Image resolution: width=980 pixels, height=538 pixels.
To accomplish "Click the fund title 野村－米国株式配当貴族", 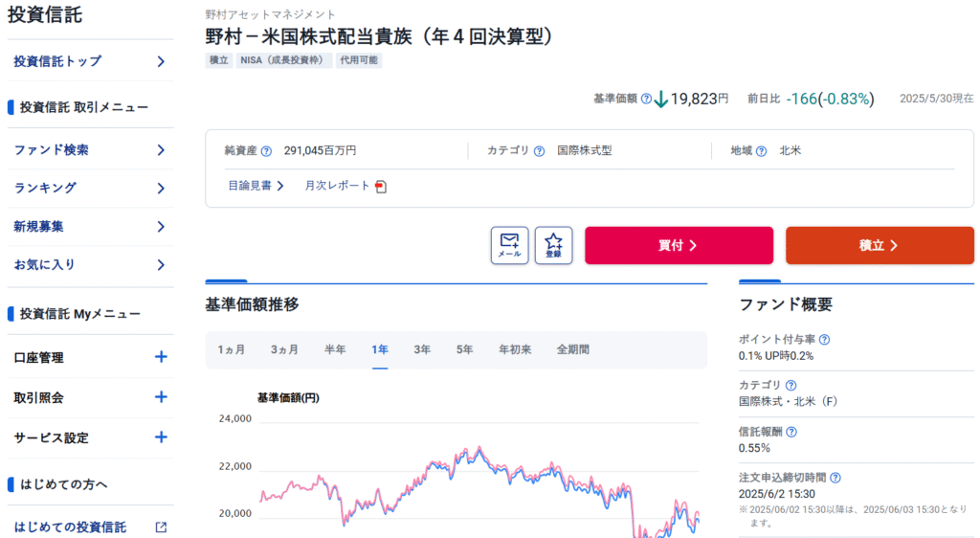I will tap(379, 37).
